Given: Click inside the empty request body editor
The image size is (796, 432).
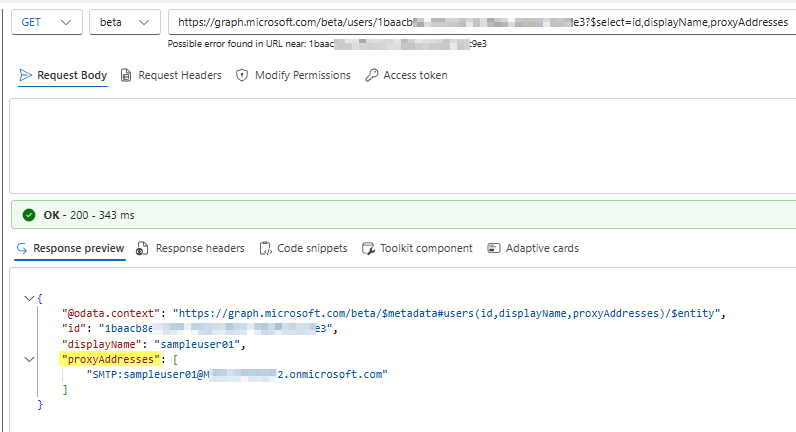Looking at the screenshot, I should (x=403, y=146).
